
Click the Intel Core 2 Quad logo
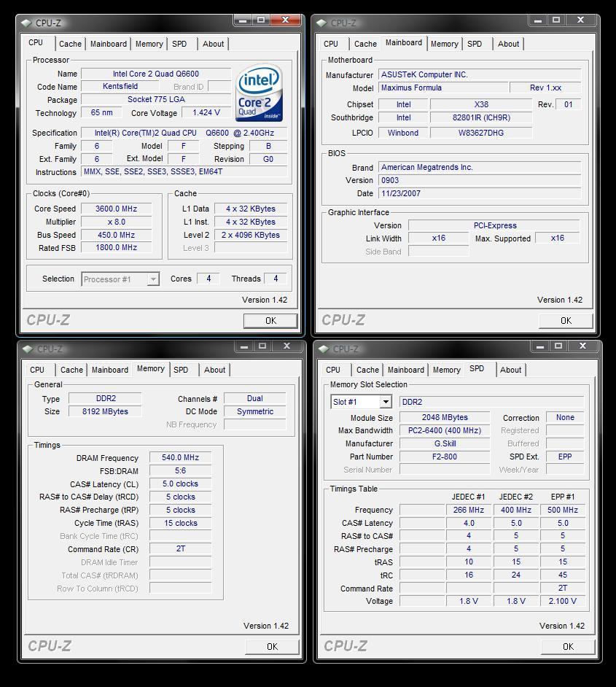[x=260, y=93]
